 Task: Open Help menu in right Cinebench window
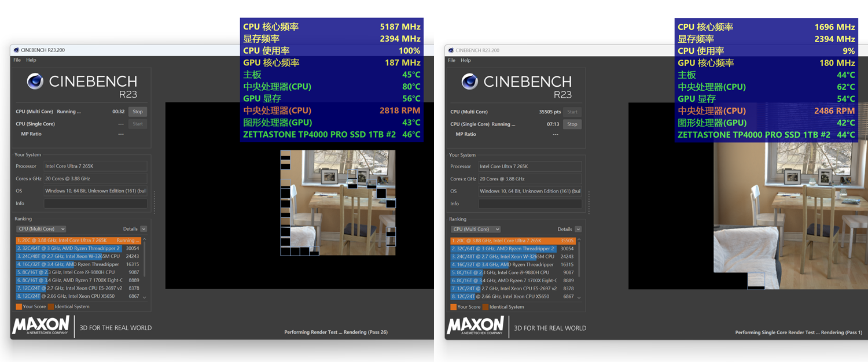click(x=466, y=60)
